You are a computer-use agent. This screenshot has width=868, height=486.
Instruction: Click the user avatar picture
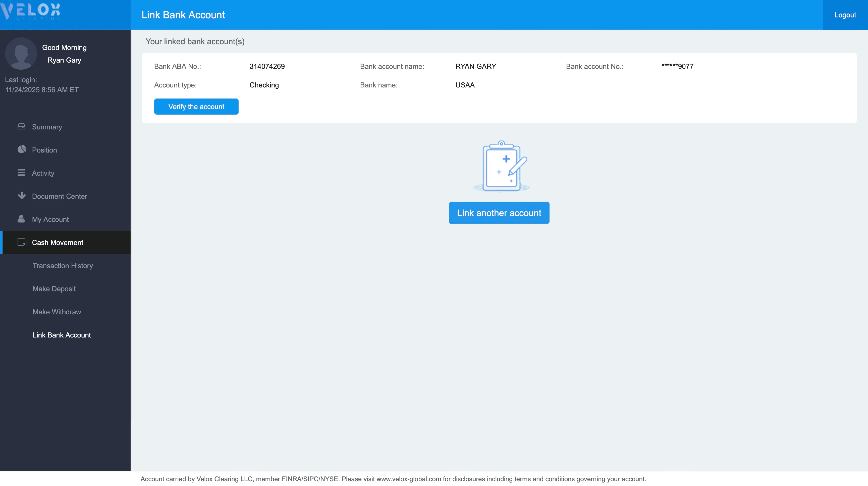click(21, 54)
